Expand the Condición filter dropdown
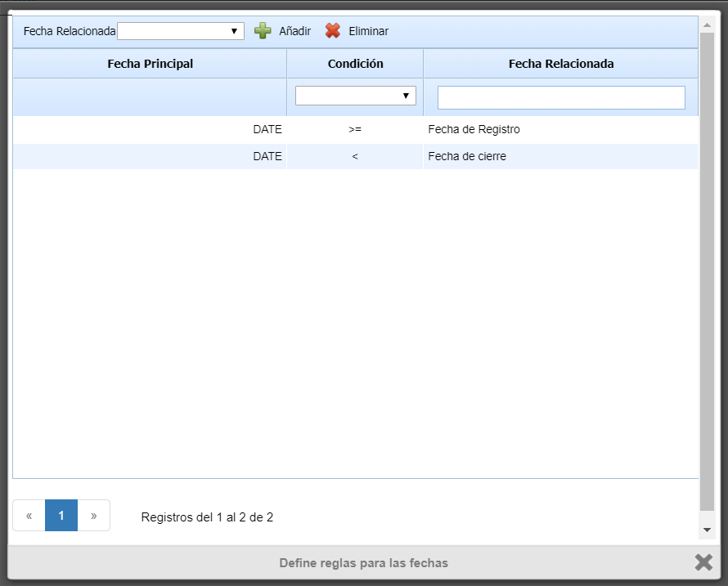Screen dimensions: 728x586 [355, 96]
